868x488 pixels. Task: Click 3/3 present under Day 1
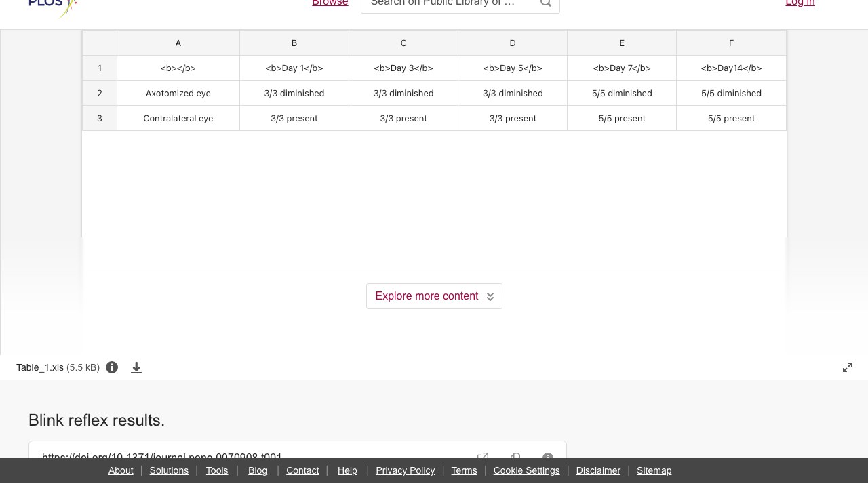(x=294, y=118)
